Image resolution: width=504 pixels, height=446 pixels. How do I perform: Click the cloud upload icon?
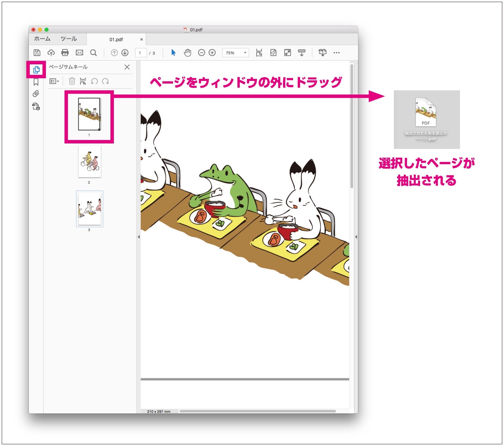tap(51, 53)
